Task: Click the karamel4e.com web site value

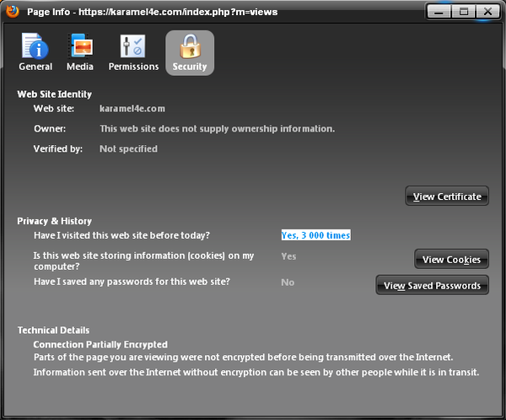Action: pos(132,109)
